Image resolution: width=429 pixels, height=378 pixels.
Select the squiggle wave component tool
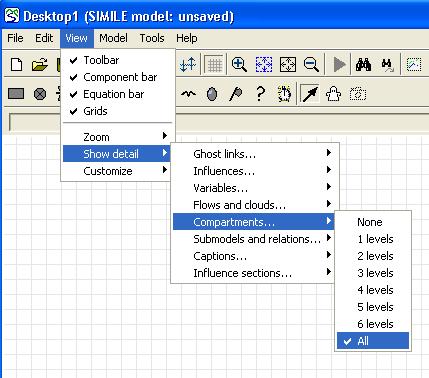188,94
